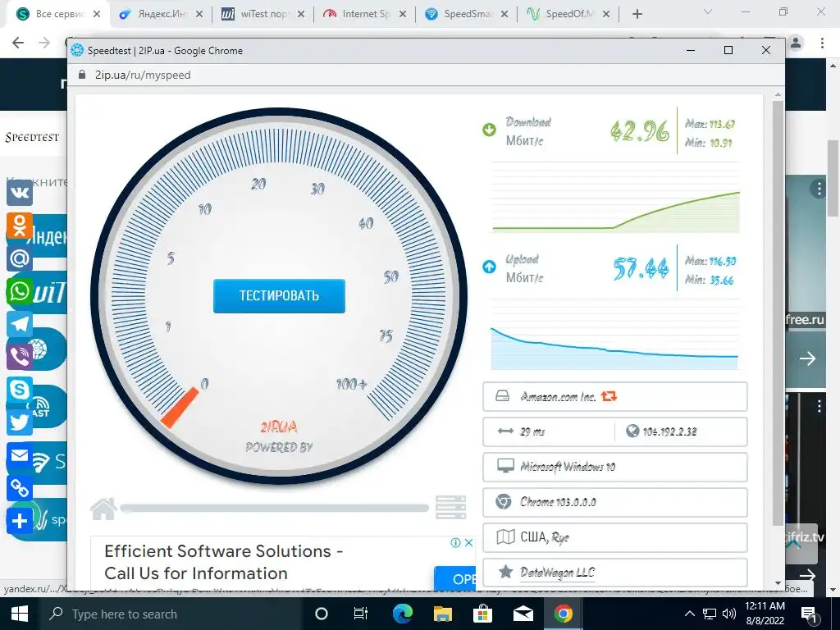Open ad info icon
Image resolution: width=840 pixels, height=630 pixels.
click(x=455, y=543)
